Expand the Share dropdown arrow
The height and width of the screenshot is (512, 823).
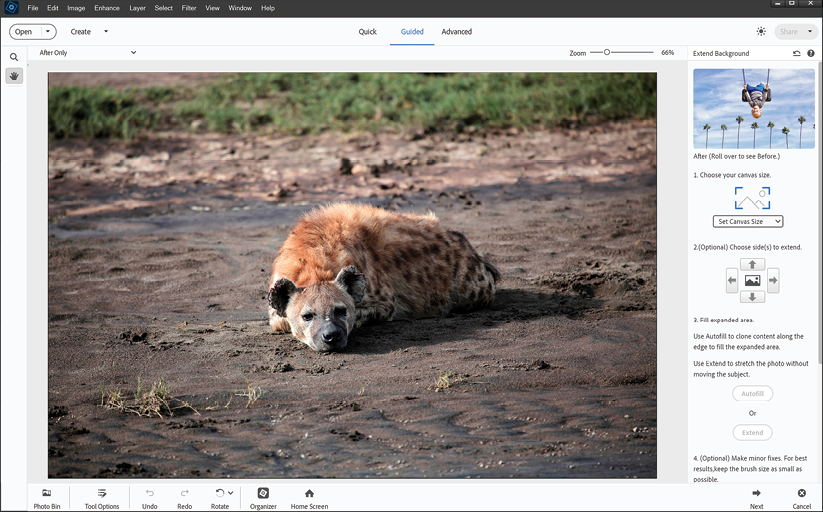tap(809, 32)
